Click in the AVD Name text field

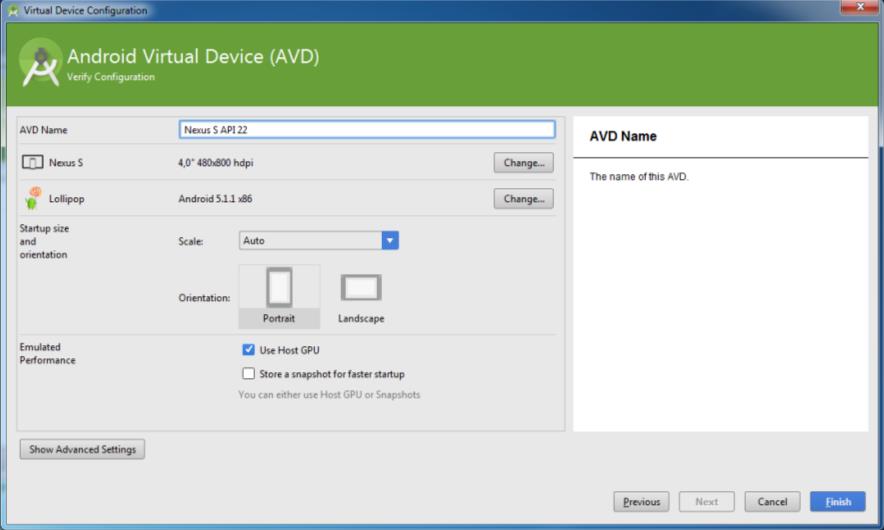click(x=366, y=129)
